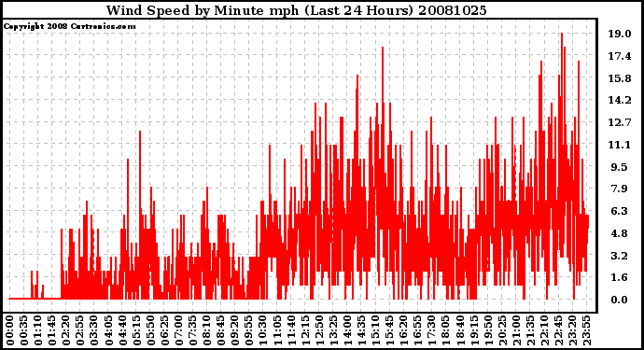This screenshot has height=350, width=644.
Task: Click the 05:50 time label
Action: click(x=150, y=330)
